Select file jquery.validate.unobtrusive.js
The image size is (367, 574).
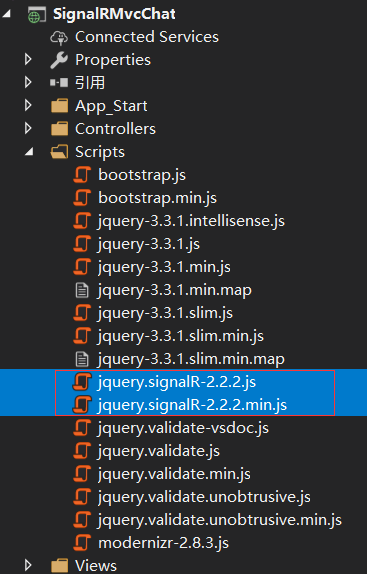pos(204,498)
